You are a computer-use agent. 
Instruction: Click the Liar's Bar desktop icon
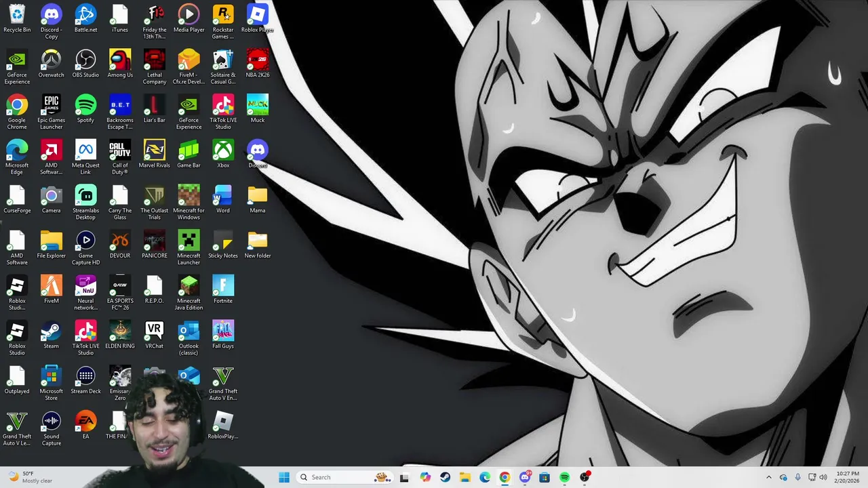pos(155,110)
